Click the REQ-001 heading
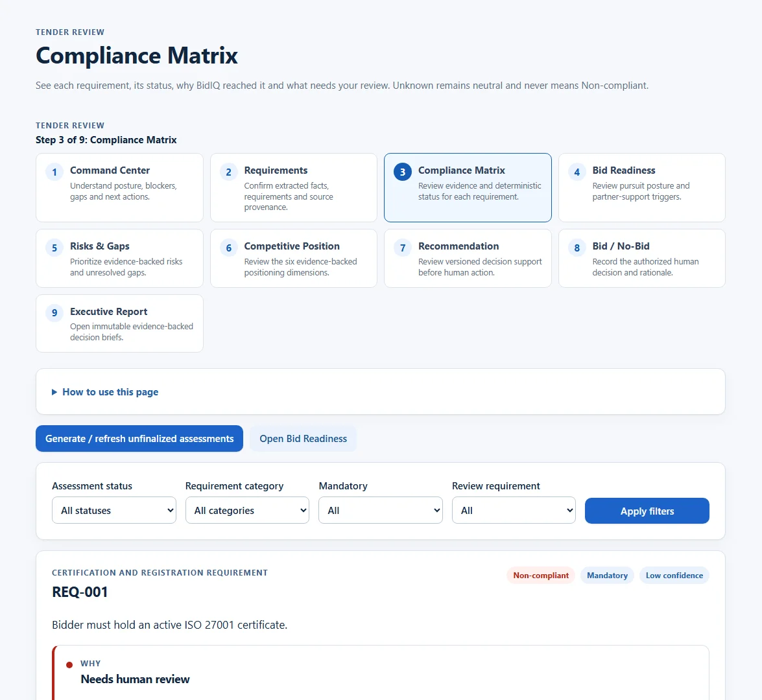 [80, 592]
